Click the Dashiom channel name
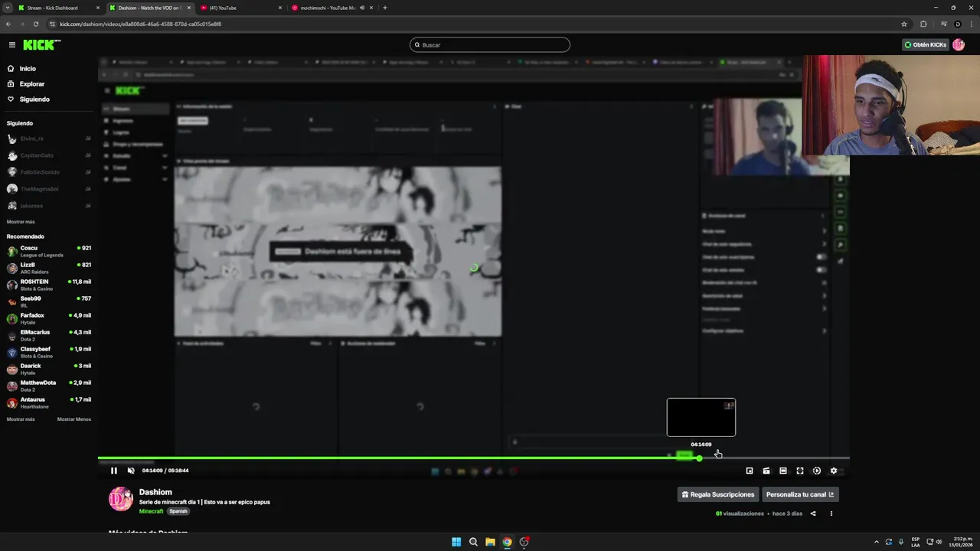The width and height of the screenshot is (980, 551). [x=155, y=492]
